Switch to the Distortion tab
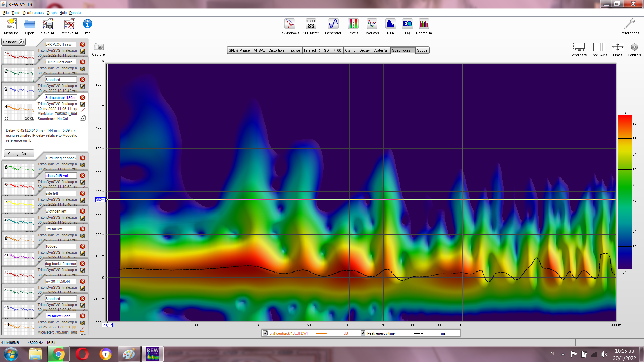This screenshot has width=644, height=362. tap(276, 50)
